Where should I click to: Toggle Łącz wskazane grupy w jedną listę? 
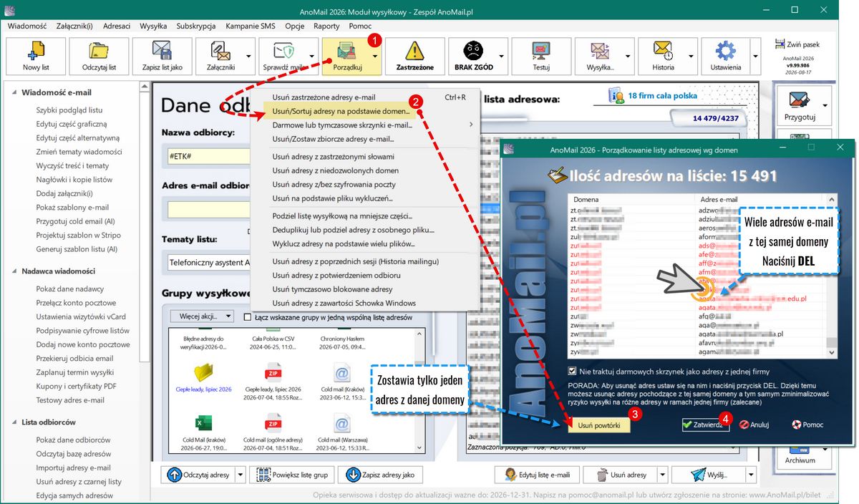(248, 317)
